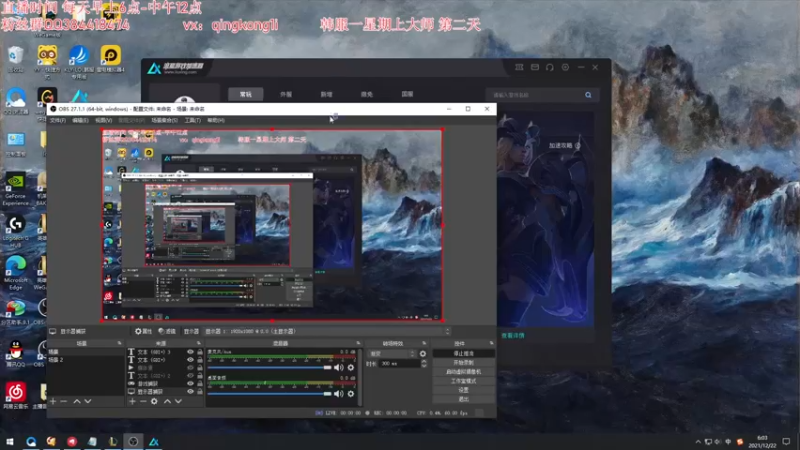800x450 pixels.
Task: Open 视图(V) menu in OBS
Action: point(104,120)
